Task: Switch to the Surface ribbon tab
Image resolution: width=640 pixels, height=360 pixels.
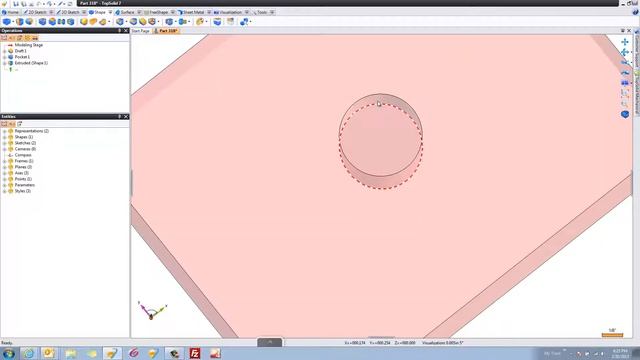Action: [125, 12]
